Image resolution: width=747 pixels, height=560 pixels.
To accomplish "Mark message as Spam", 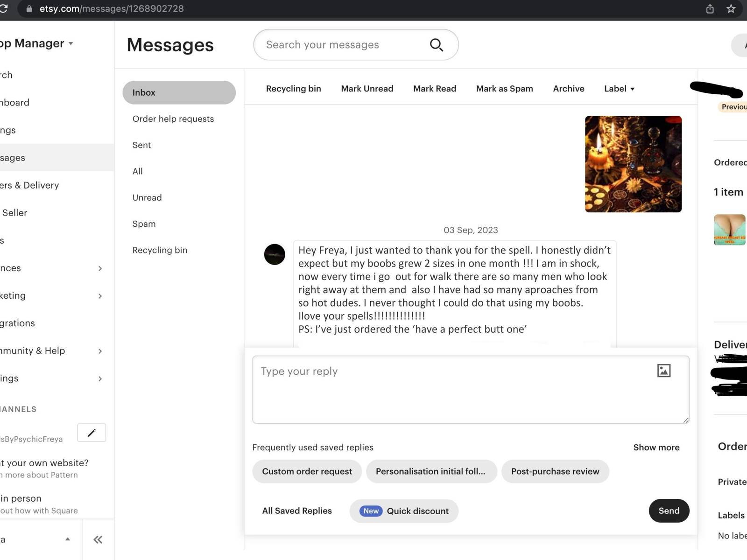I will point(504,89).
